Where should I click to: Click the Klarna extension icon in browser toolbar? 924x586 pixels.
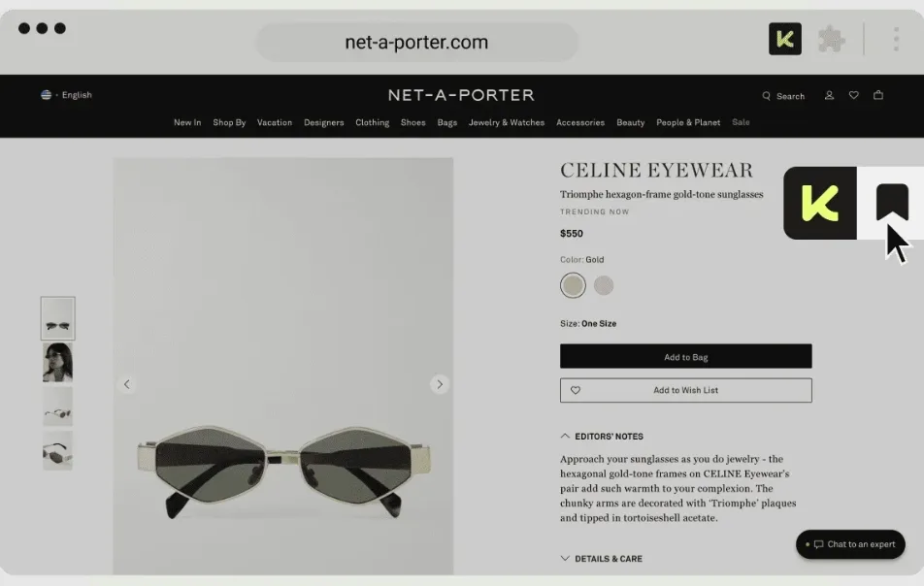click(x=785, y=39)
